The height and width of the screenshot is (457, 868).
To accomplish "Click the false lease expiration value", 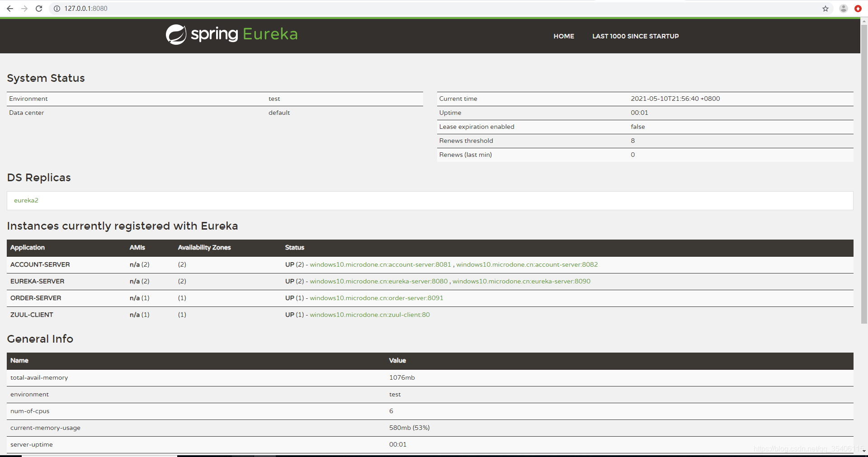I will (x=637, y=127).
